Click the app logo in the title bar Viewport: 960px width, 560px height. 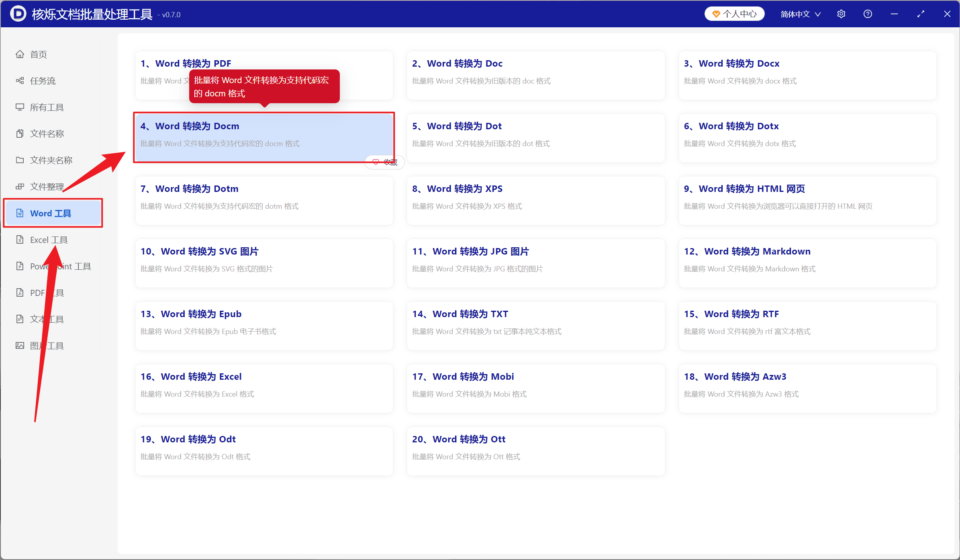(18, 14)
